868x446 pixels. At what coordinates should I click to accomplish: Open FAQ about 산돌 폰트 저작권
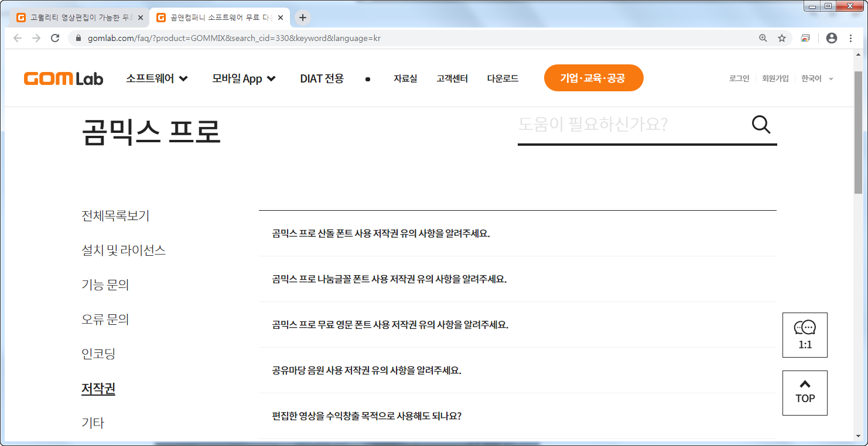[518, 234]
